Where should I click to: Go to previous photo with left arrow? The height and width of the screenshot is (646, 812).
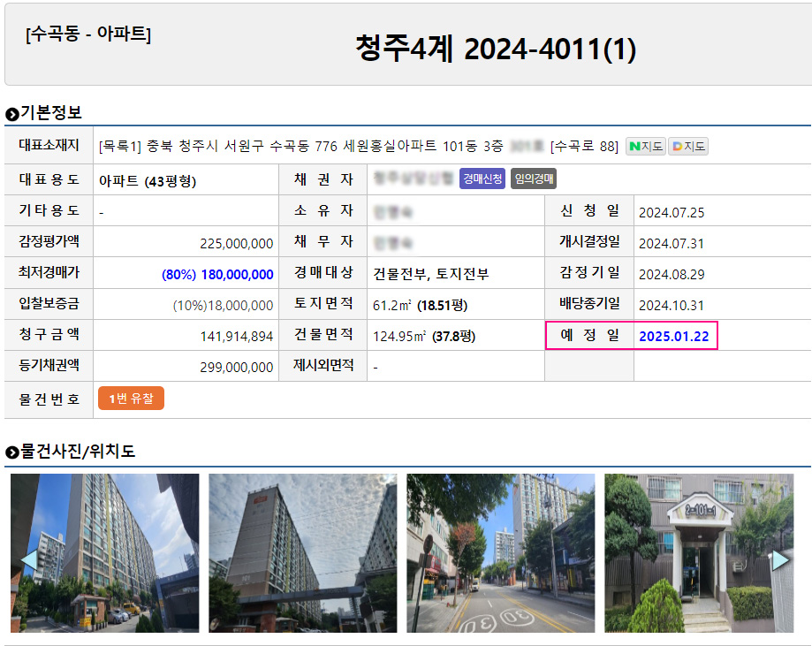tap(29, 560)
